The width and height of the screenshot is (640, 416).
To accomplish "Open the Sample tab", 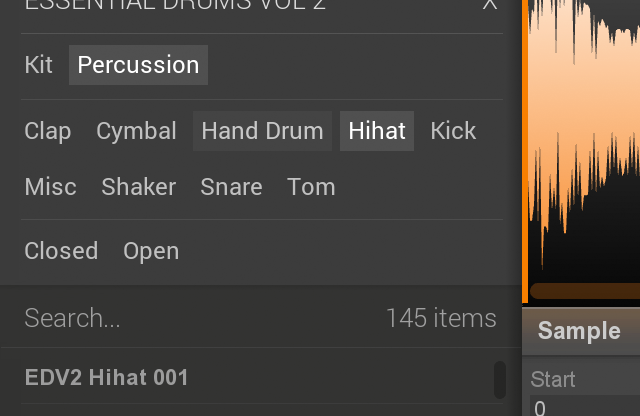I will point(580,331).
